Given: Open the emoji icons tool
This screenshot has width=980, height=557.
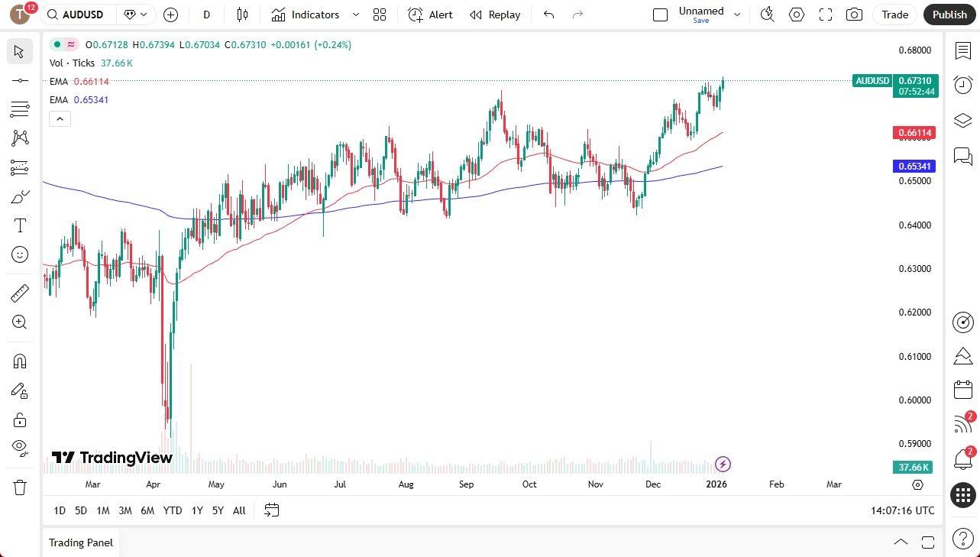Looking at the screenshot, I should click(20, 254).
